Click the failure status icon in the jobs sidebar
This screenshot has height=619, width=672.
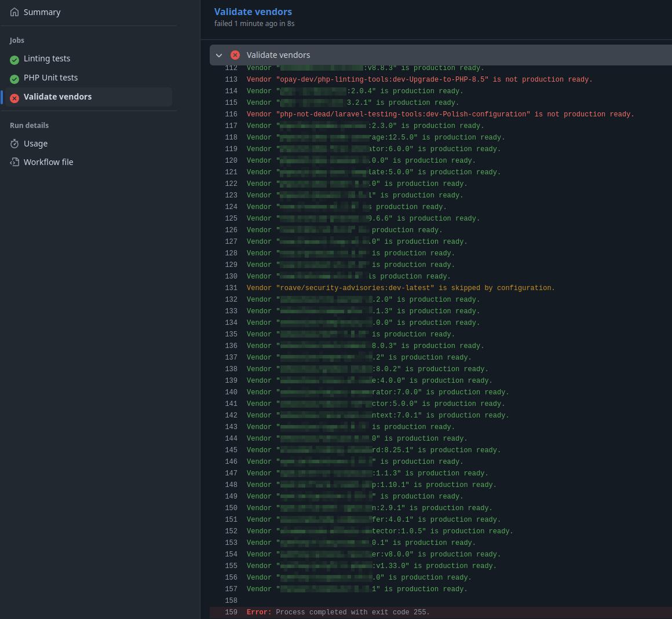click(14, 98)
